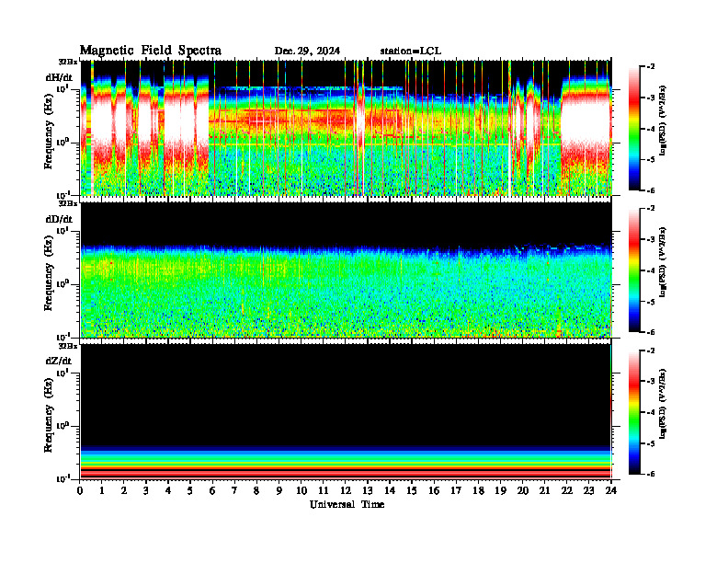Click hour "7" on the Universal Time axis

235,490
